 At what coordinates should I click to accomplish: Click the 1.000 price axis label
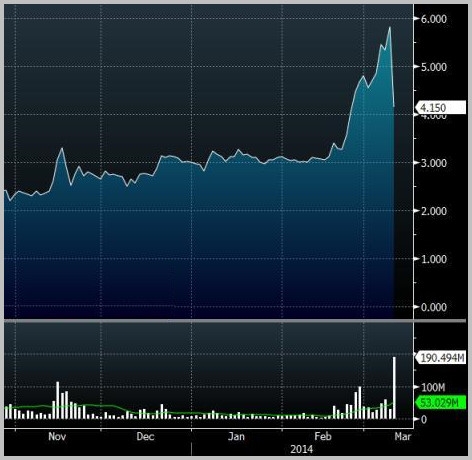coord(434,259)
